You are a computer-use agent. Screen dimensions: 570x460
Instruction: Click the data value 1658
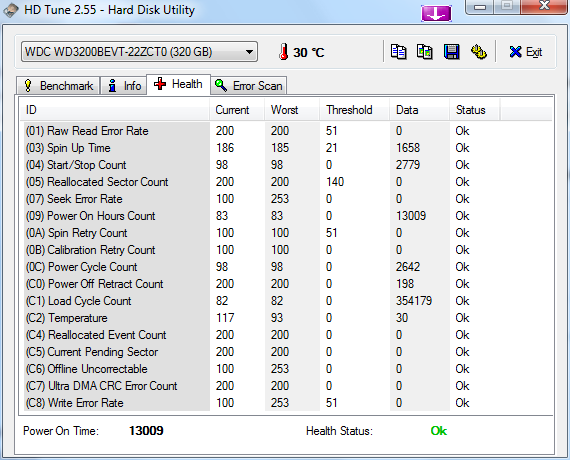click(408, 148)
